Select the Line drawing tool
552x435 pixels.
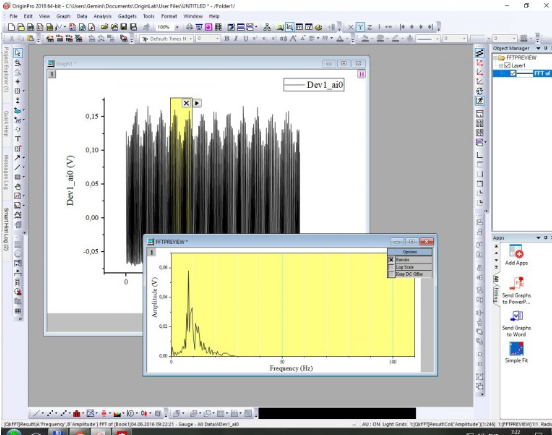17,167
